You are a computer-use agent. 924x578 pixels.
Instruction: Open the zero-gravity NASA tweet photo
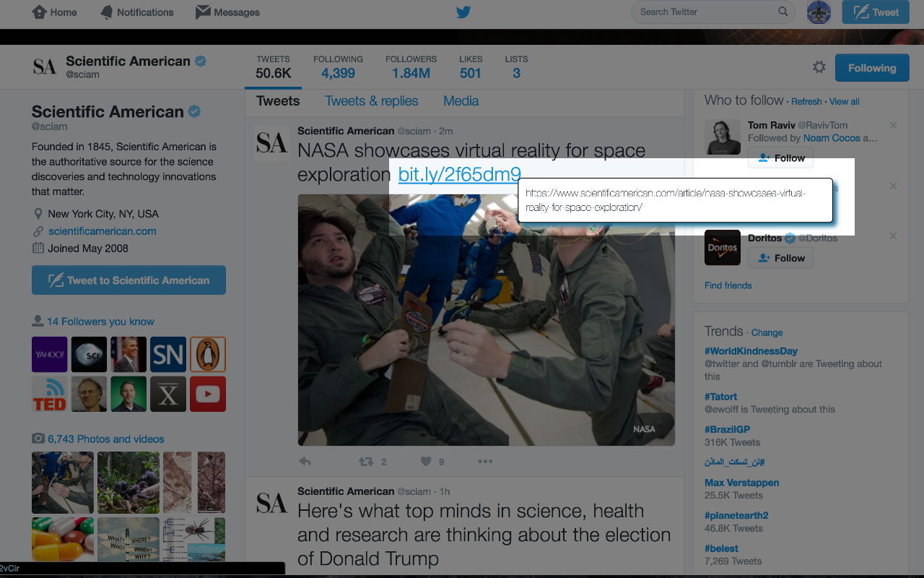487,319
